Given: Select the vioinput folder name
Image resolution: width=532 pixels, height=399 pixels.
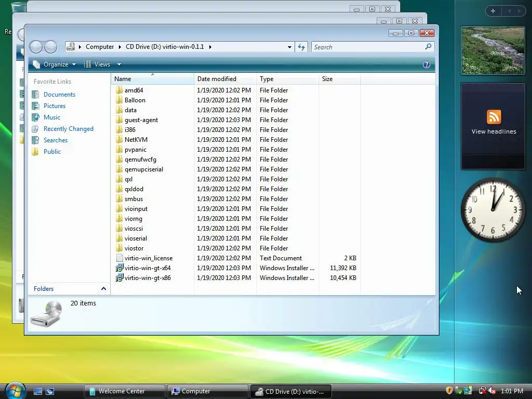Looking at the screenshot, I should tap(136, 209).
